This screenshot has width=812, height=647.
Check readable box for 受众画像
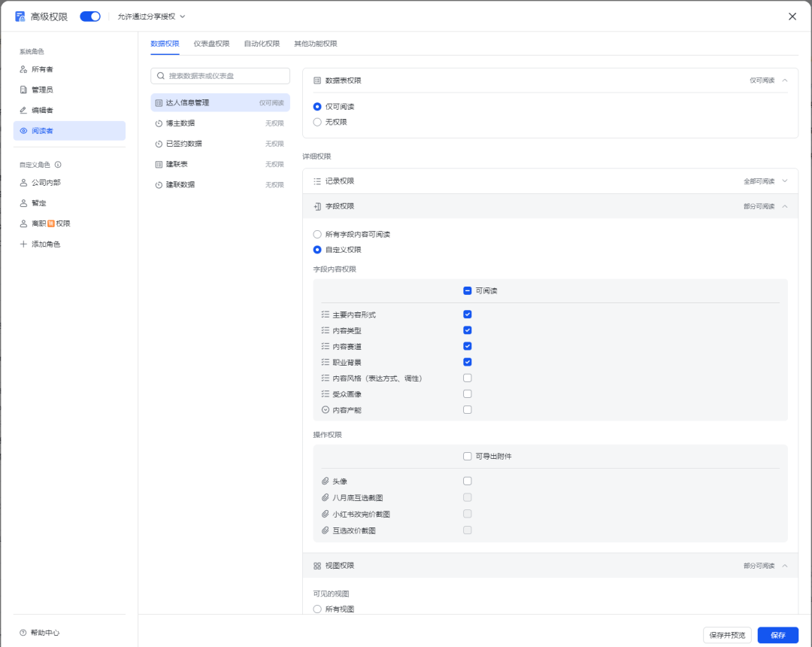[x=468, y=393]
